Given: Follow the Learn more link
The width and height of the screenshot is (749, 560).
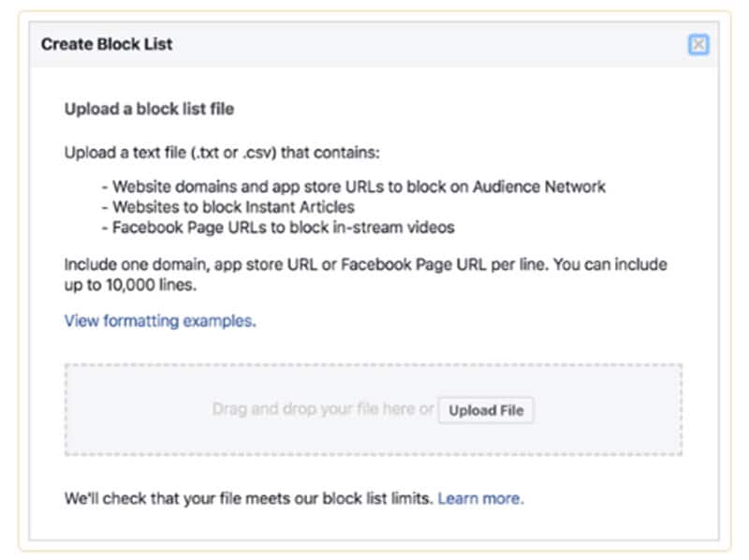Looking at the screenshot, I should point(480,499).
